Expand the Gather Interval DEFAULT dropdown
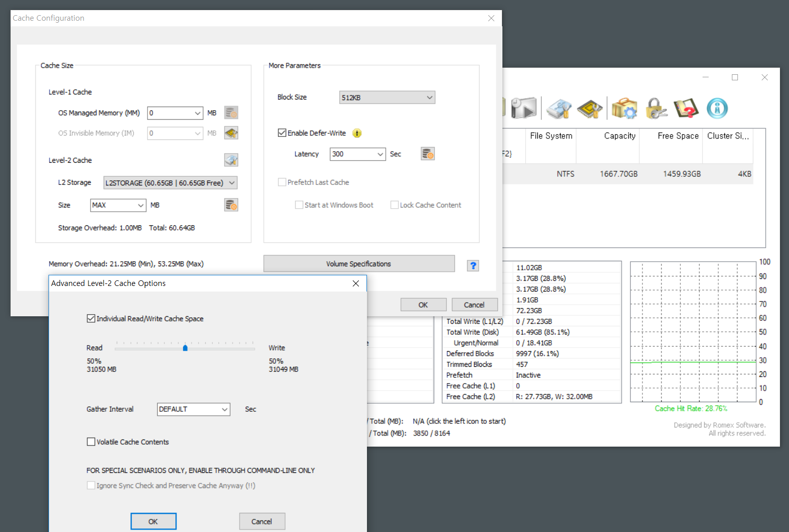The image size is (789, 532). pos(194,409)
